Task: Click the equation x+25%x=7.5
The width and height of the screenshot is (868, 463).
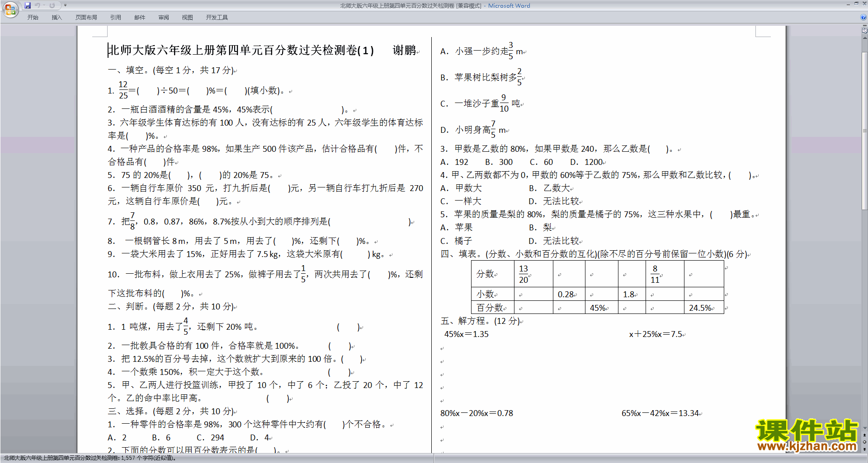Action: coord(656,335)
